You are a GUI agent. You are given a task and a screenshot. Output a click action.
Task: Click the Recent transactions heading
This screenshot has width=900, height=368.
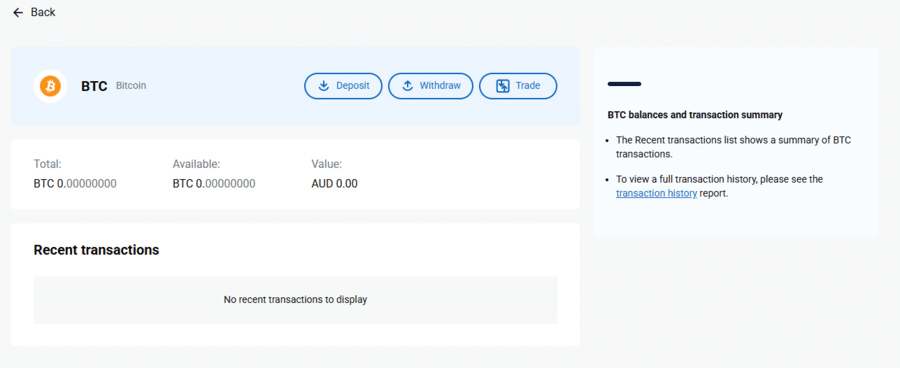click(96, 250)
